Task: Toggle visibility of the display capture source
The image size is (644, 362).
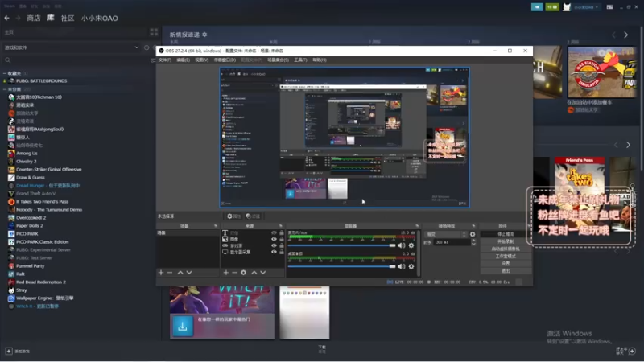Action: (x=274, y=252)
